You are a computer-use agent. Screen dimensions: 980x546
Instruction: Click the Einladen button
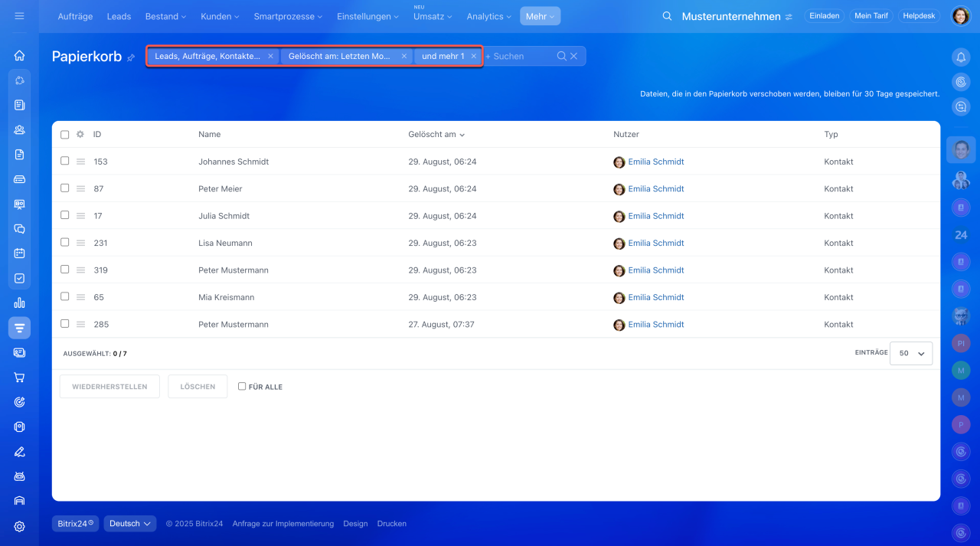click(824, 16)
